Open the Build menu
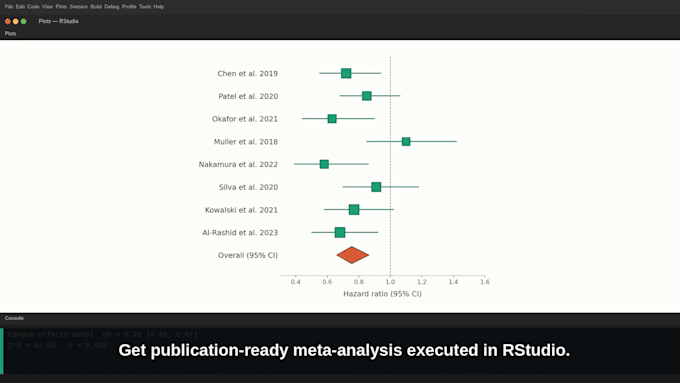680x383 pixels. (96, 7)
